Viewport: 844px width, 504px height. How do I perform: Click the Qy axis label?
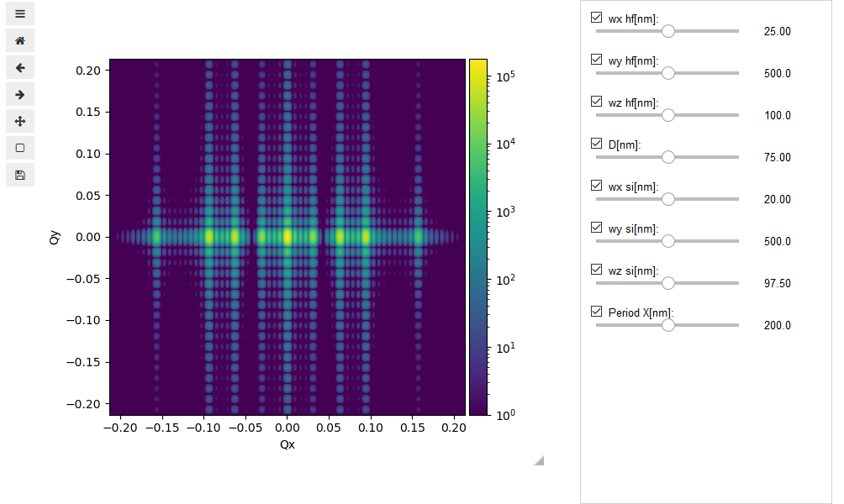point(55,237)
